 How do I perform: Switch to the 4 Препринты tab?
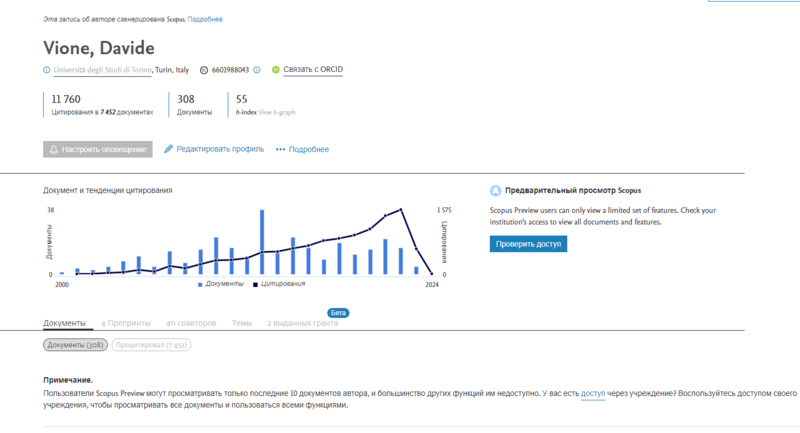click(x=126, y=323)
